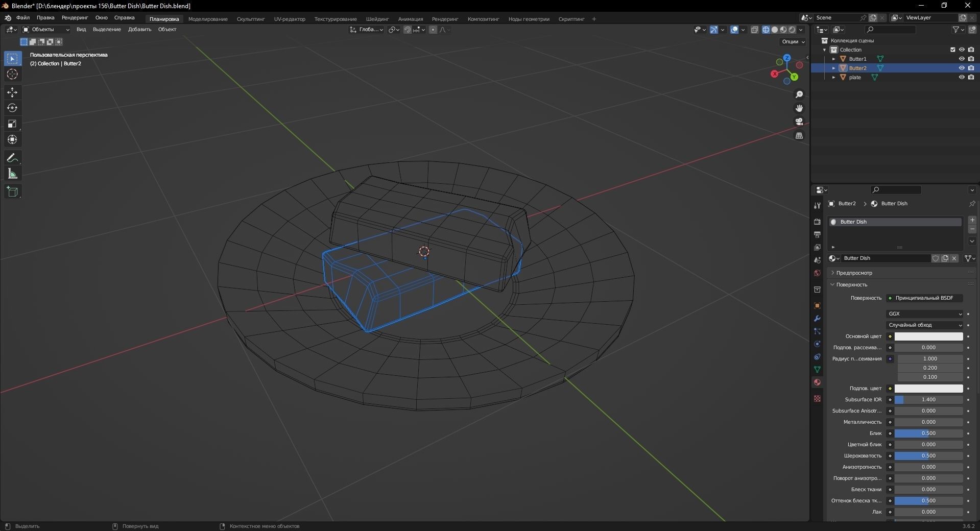Viewport: 980px width, 531px height.
Task: Open the Объекты mode dropdown
Action: point(46,30)
